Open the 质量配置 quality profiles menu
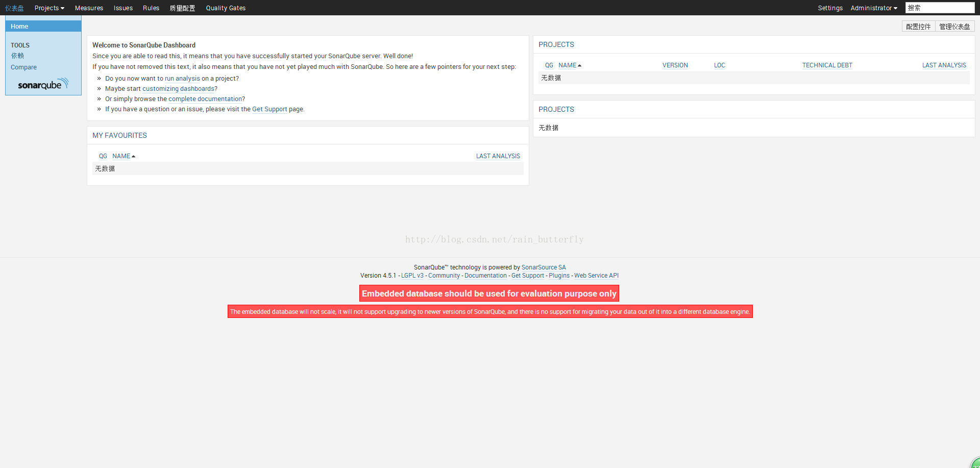The width and height of the screenshot is (980, 468). (x=182, y=8)
